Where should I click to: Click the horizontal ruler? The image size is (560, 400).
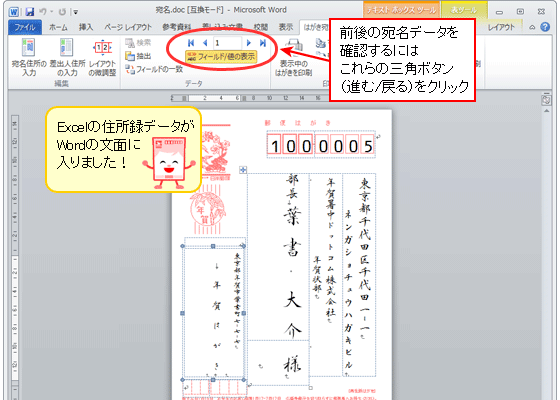250,98
